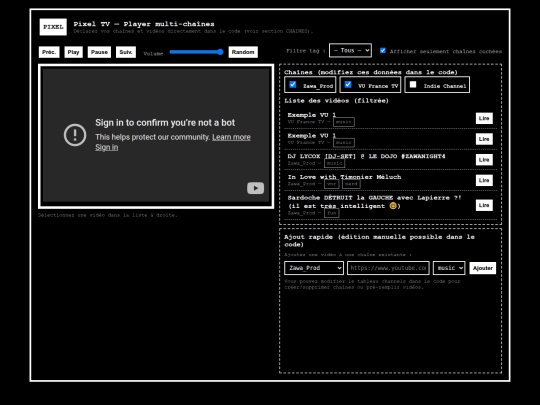Click the Sardoche DÉTRUIT la GAUCHE title
Viewport: 540px width, 405px height.
coord(374,202)
